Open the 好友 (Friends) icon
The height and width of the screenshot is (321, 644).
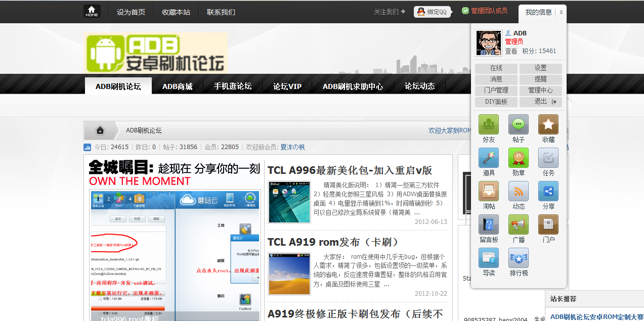(488, 123)
